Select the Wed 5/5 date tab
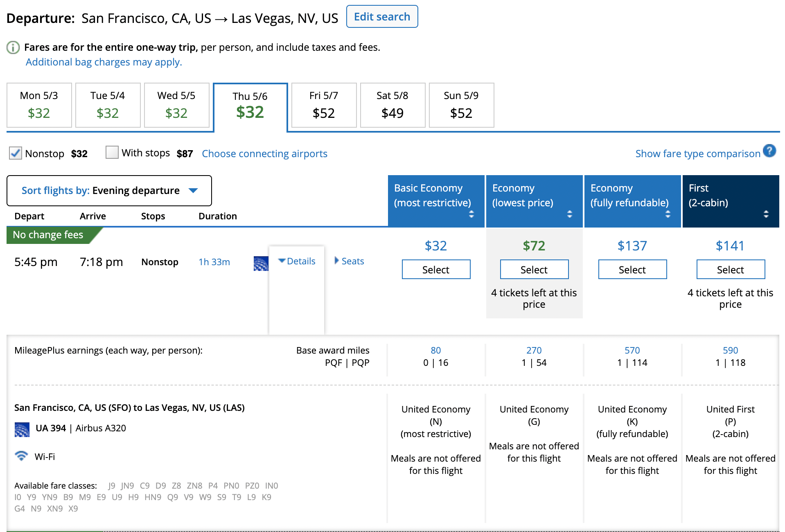 (177, 105)
